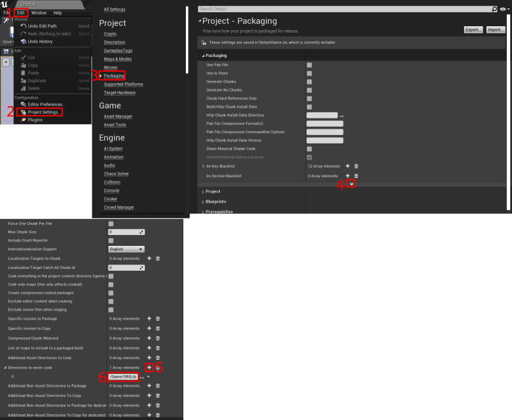Image resolution: width=512 pixels, height=420 pixels.
Task: Open Project Settings menu entry
Action: (44, 112)
